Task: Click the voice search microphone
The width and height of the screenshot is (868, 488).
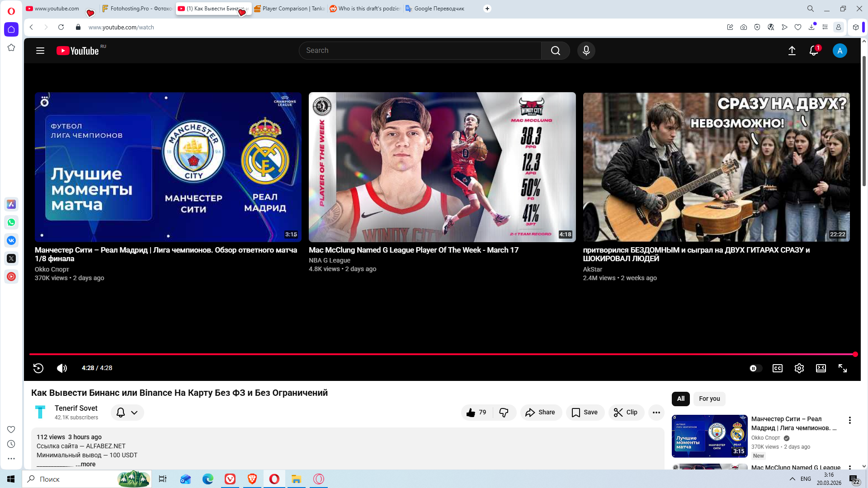Action: (586, 51)
